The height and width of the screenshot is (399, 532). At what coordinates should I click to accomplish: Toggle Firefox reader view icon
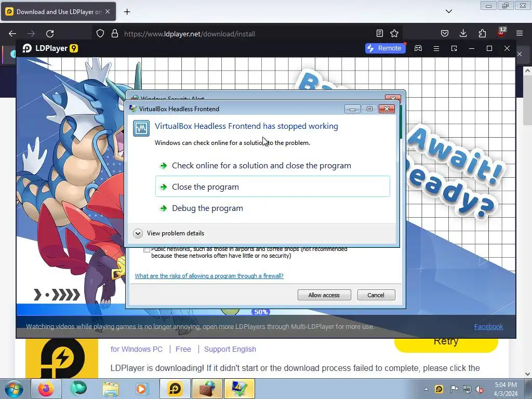coord(380,33)
